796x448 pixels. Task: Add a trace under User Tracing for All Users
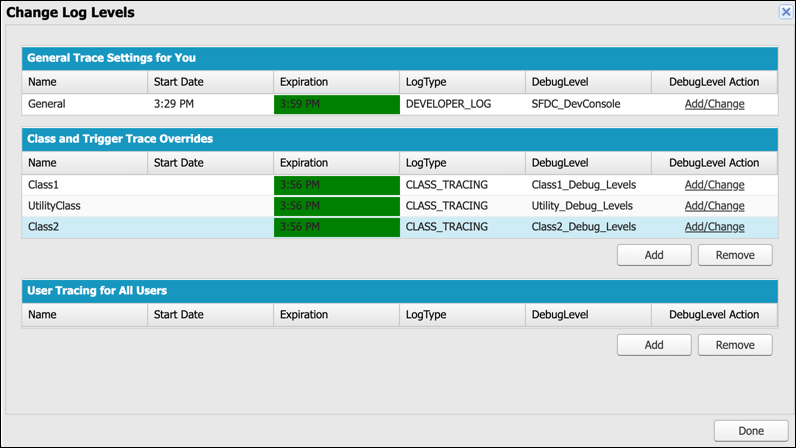[653, 345]
